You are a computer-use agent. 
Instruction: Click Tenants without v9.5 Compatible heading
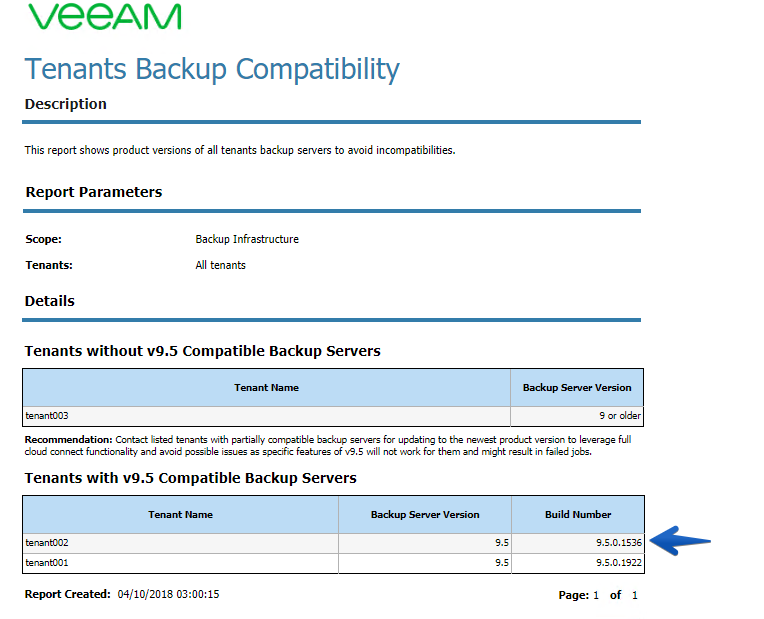coord(203,351)
